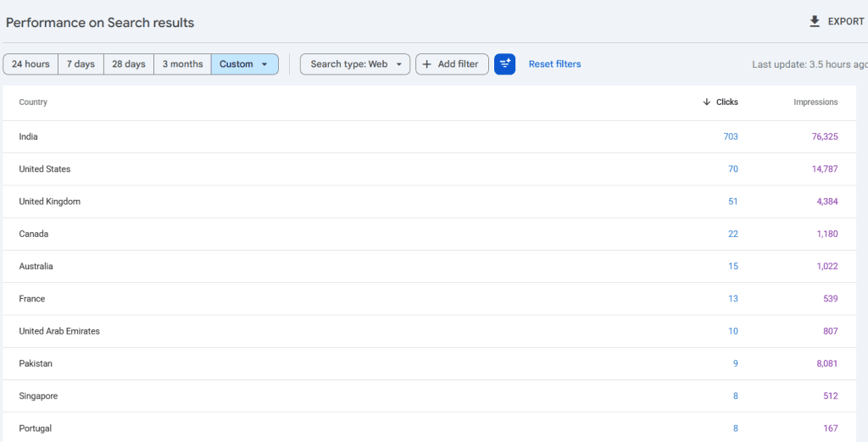868x442 pixels.
Task: Click Pakistan's 8,081 impressions value
Action: coord(827,363)
